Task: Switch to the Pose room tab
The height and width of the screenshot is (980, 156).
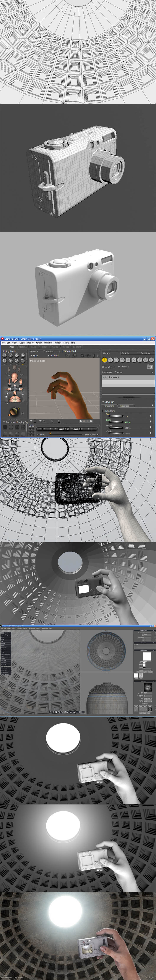Action: (12, 347)
